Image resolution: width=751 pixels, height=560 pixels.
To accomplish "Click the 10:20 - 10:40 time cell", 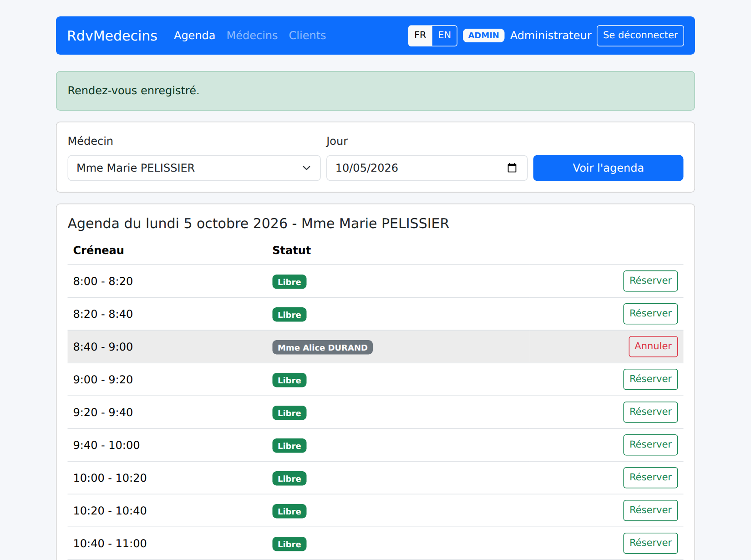I will [x=167, y=510].
